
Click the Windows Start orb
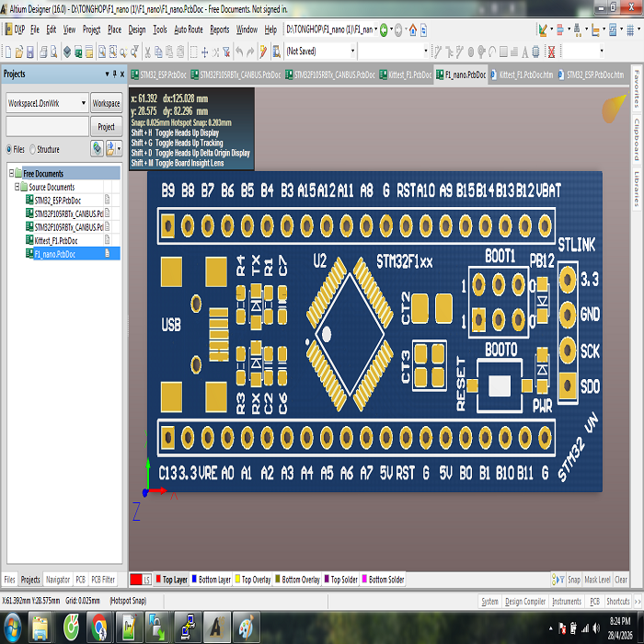[12, 627]
